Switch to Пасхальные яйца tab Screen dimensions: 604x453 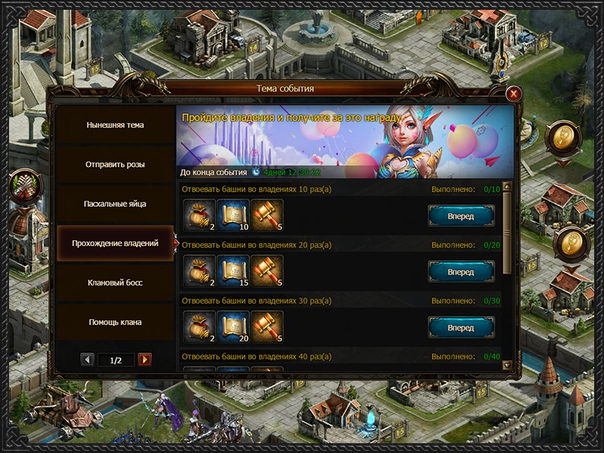click(115, 204)
